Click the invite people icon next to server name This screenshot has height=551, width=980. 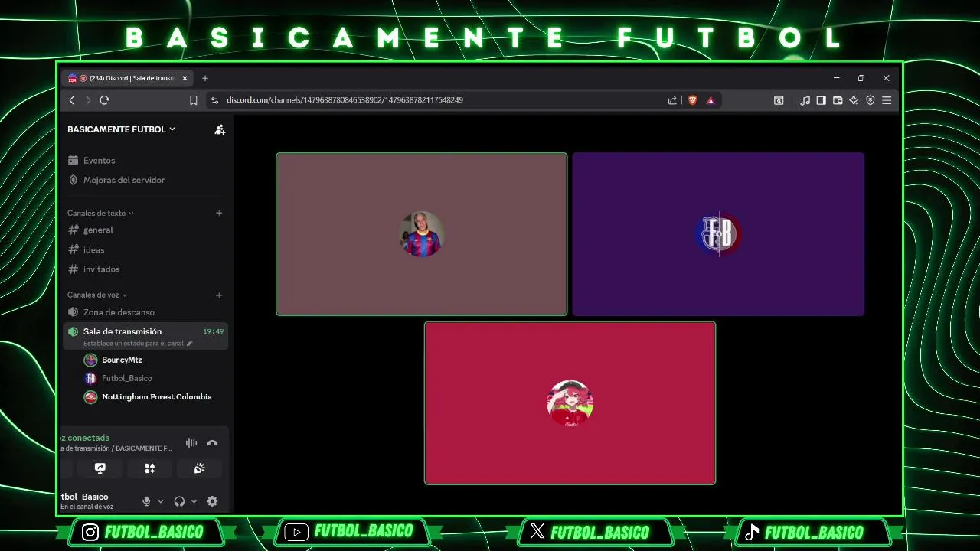click(220, 129)
